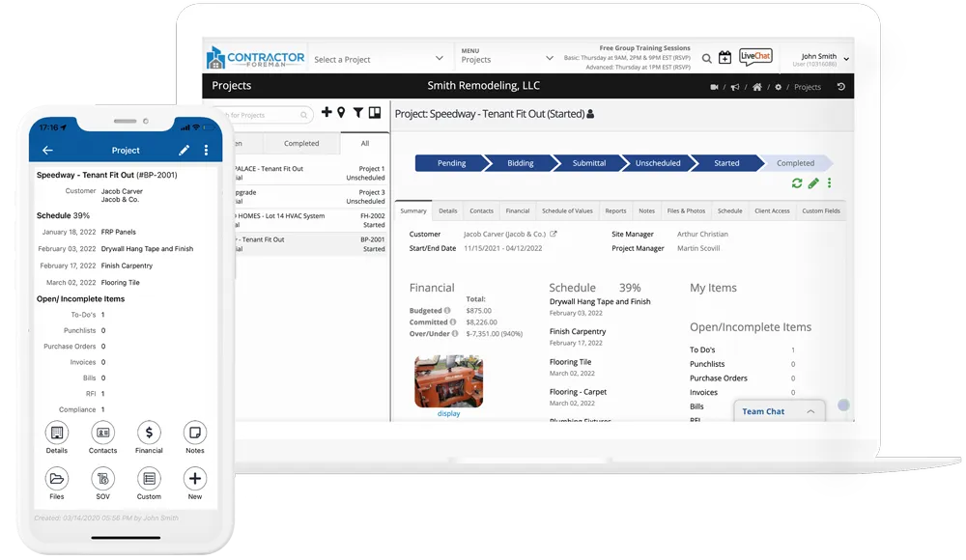Image resolution: width=966 pixels, height=560 pixels.
Task: Open the project list filter funnel
Action: [x=358, y=112]
